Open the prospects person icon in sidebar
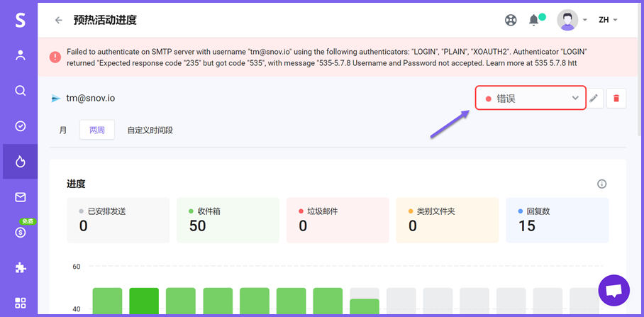The height and width of the screenshot is (317, 644). (x=20, y=55)
